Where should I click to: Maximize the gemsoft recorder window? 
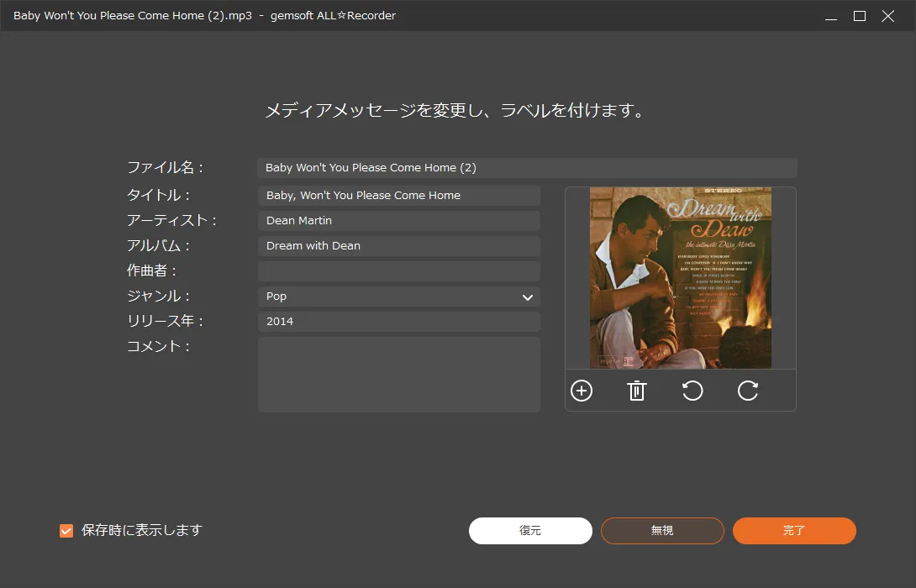pos(860,16)
